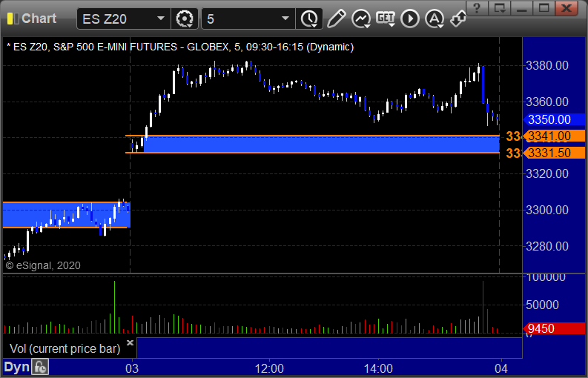Click the 3360.00 price axis label

point(547,102)
